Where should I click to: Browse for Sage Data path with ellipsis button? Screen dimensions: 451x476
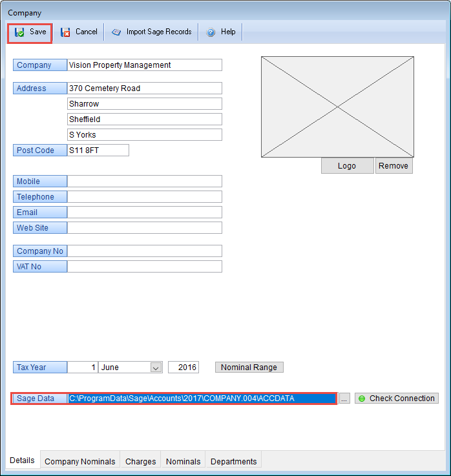pyautogui.click(x=344, y=398)
